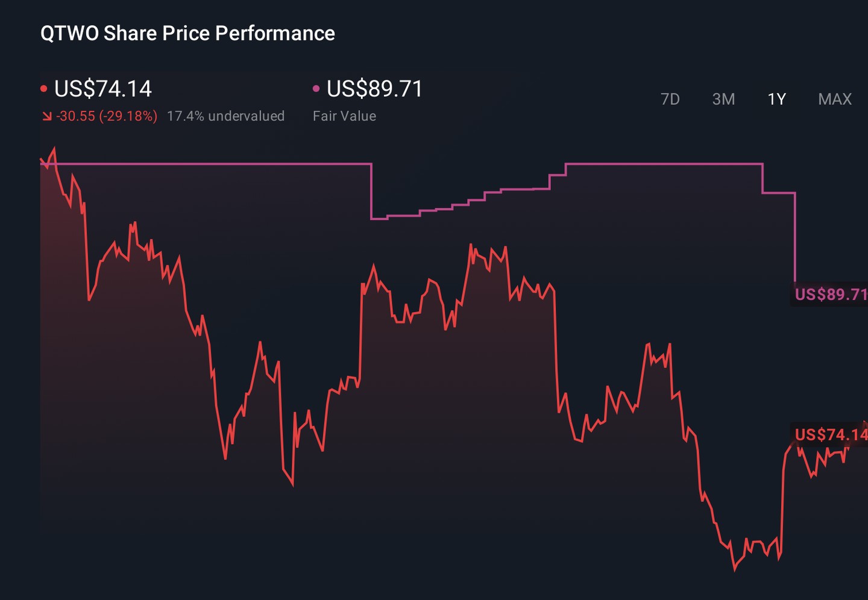Click the US$89.71 chart end label

point(831,294)
